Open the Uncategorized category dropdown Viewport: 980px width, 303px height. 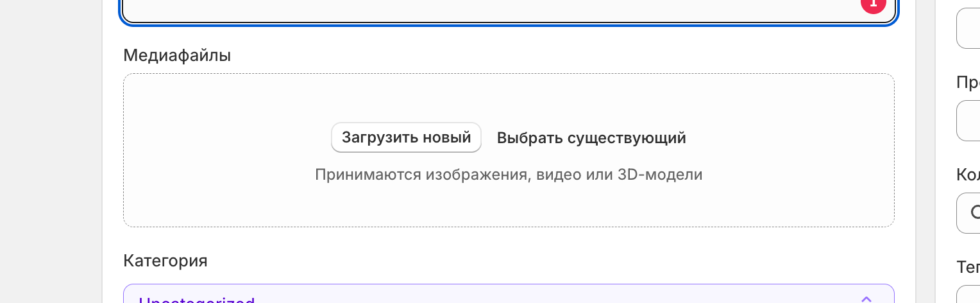click(449, 298)
